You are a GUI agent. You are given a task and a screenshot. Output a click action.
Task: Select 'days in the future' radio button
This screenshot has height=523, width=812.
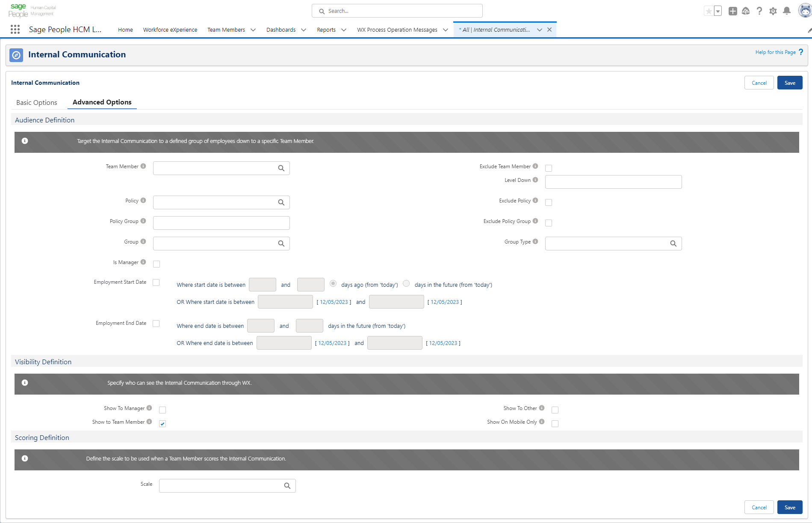click(406, 283)
